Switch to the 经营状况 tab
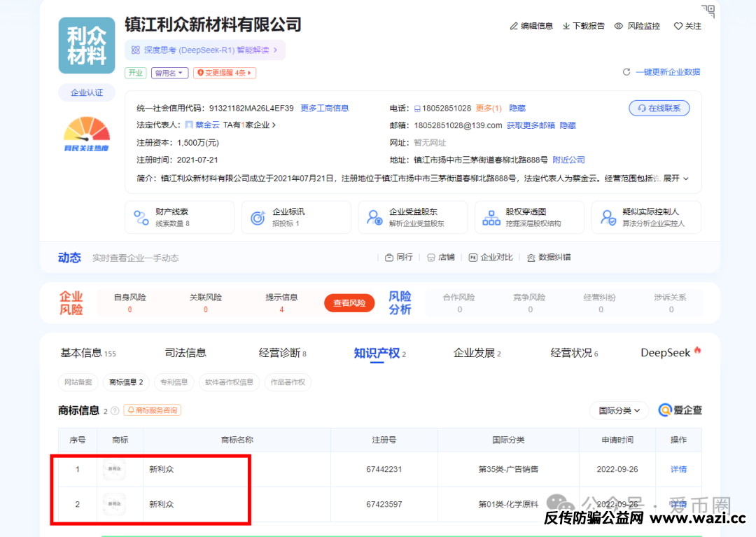 point(574,353)
